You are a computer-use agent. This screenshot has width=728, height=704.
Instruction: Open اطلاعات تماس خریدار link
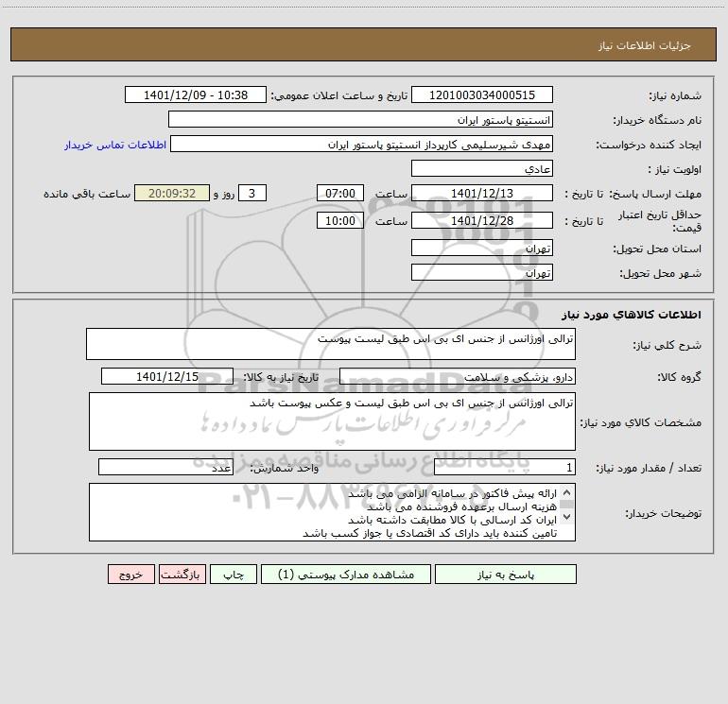pos(115,145)
